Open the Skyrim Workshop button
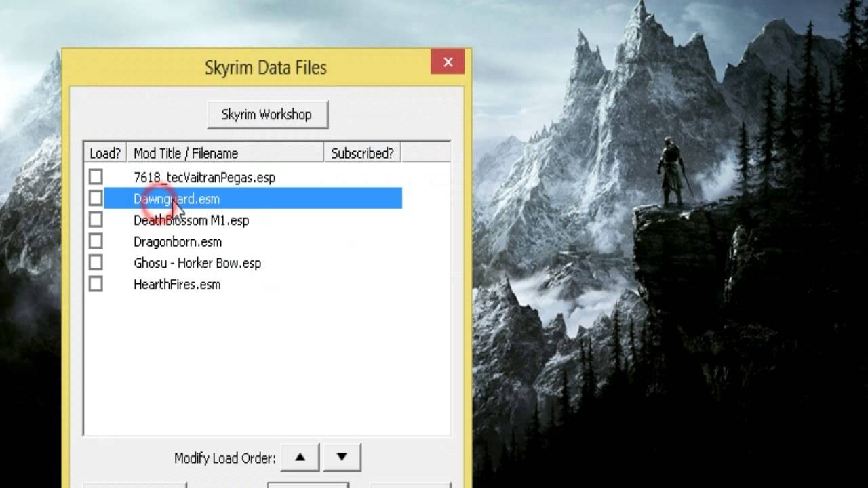Viewport: 868px width, 488px height. pos(267,115)
